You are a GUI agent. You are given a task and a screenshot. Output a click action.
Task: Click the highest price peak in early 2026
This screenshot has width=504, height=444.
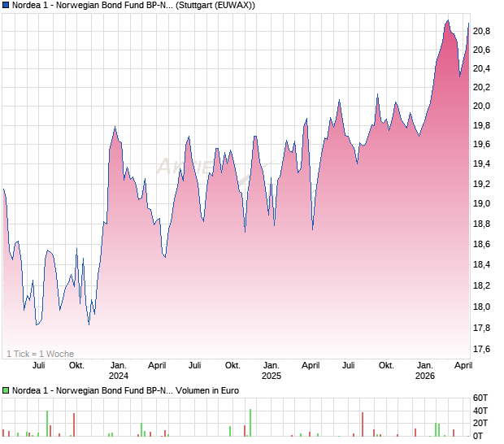[x=447, y=21]
